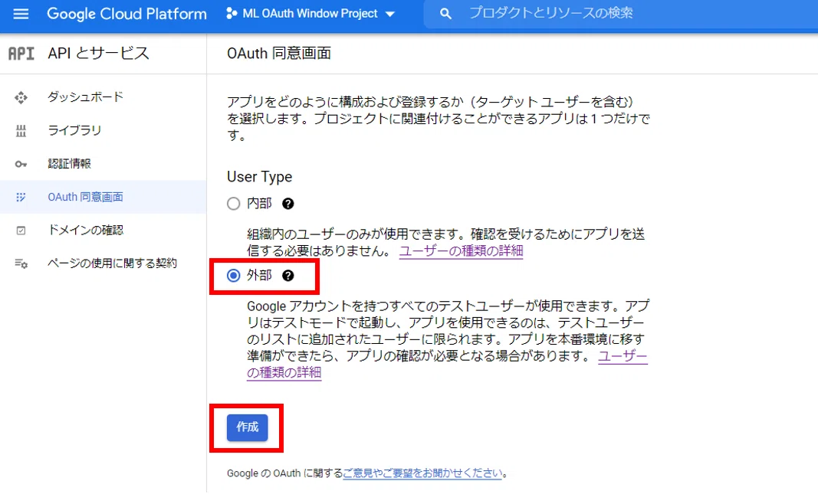Click the search magnifier icon
The width and height of the screenshot is (818, 504).
click(x=445, y=14)
